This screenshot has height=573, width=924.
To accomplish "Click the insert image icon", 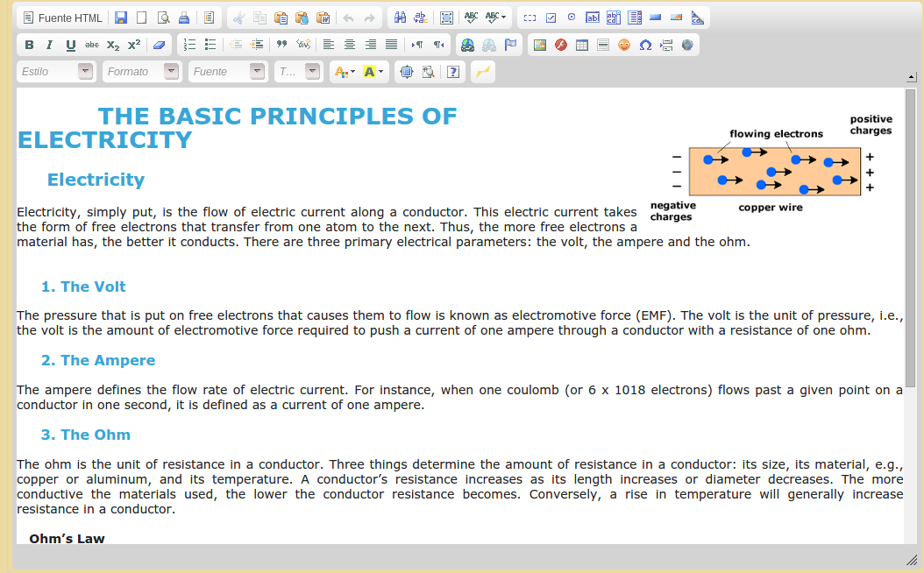I will pyautogui.click(x=540, y=45).
